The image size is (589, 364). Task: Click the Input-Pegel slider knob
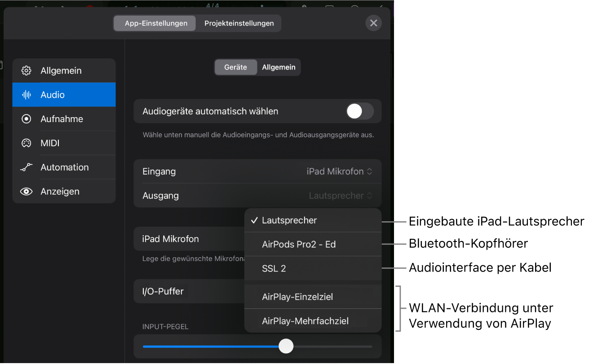[x=286, y=346]
